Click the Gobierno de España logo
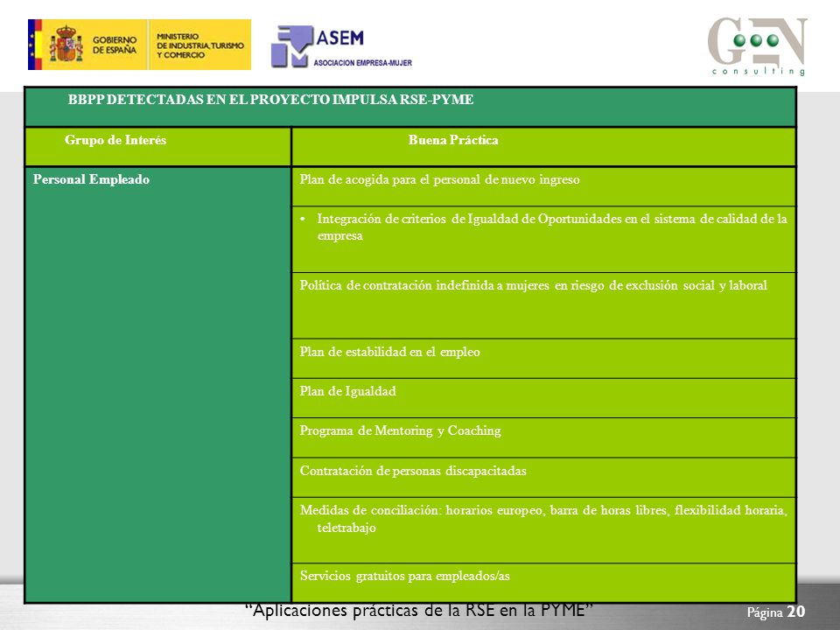Viewport: 840px width, 630px height. 87,45
